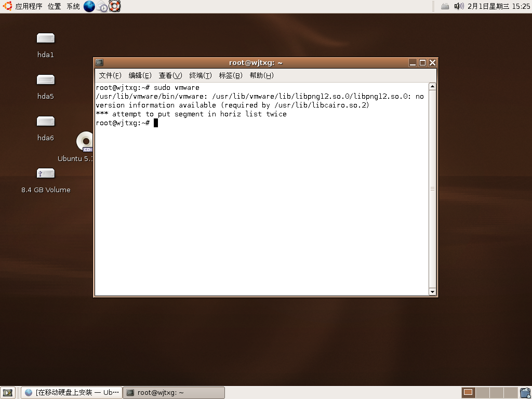532x399 pixels.
Task: Open the hda1 drive icon
Action: 46,38
